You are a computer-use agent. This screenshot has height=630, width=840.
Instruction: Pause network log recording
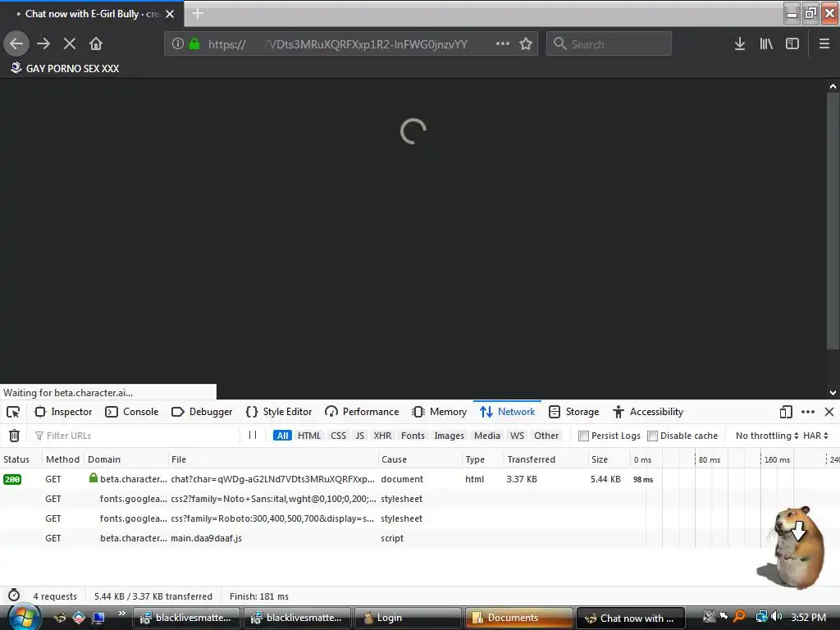(253, 435)
